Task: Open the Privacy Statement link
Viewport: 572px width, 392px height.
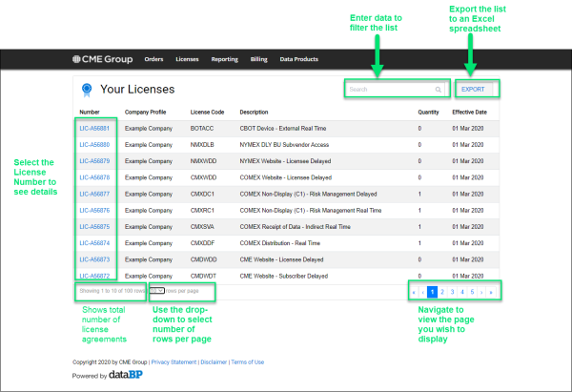Action: (x=174, y=362)
